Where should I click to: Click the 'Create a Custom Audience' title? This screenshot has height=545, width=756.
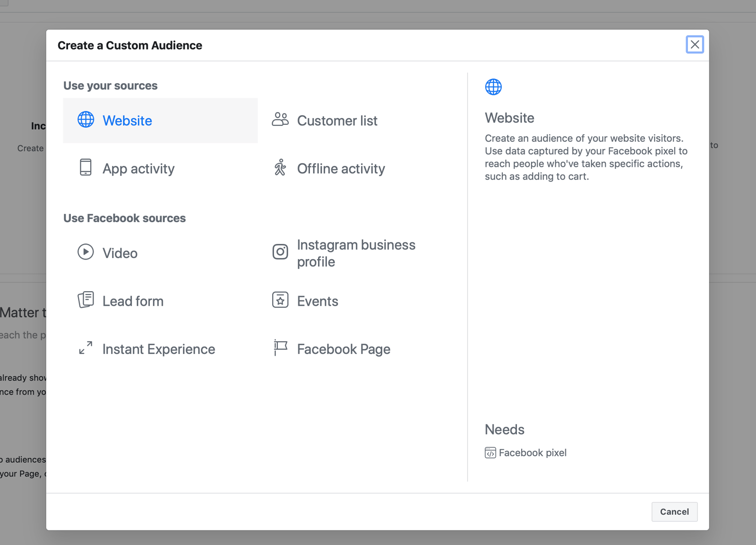pos(130,45)
